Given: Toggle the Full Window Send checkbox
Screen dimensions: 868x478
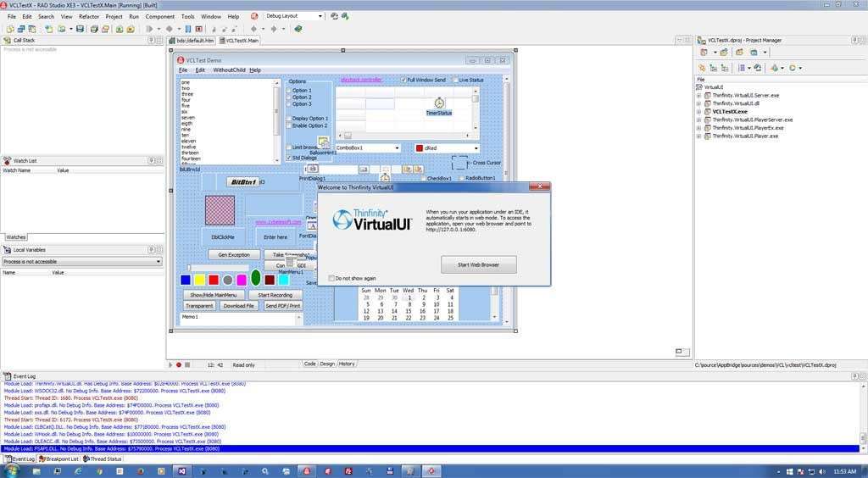Looking at the screenshot, I should 403,81.
